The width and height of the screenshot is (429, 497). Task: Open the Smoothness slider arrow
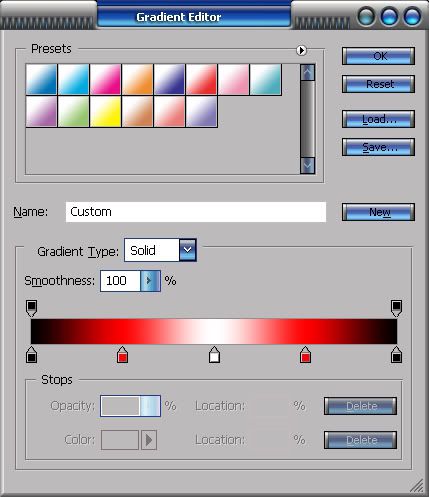150,281
